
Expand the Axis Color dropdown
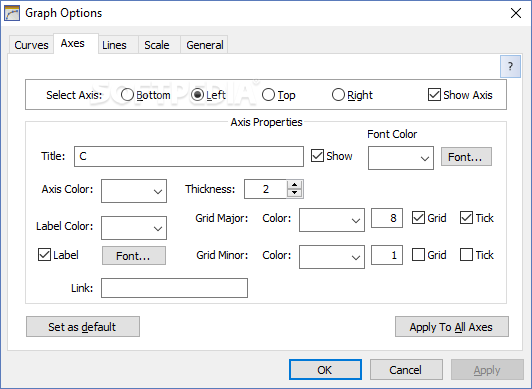point(134,191)
